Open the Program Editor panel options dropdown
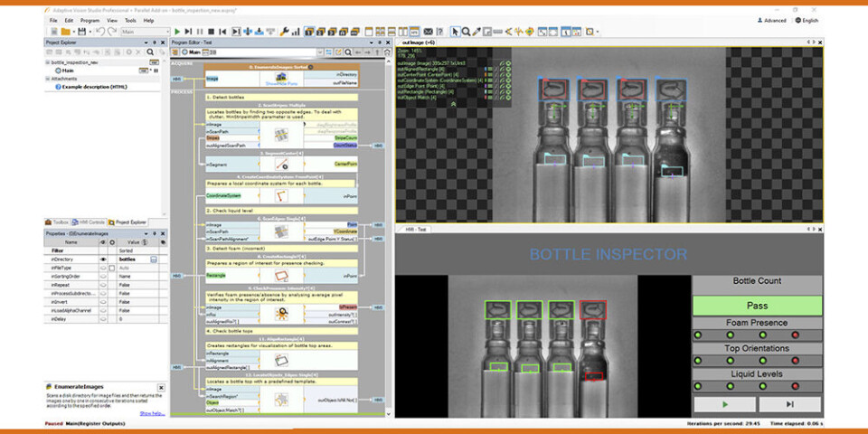 point(372,42)
